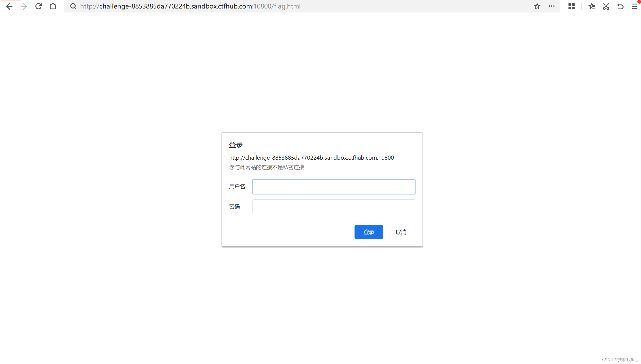Go to the browser home page

pos(53,6)
